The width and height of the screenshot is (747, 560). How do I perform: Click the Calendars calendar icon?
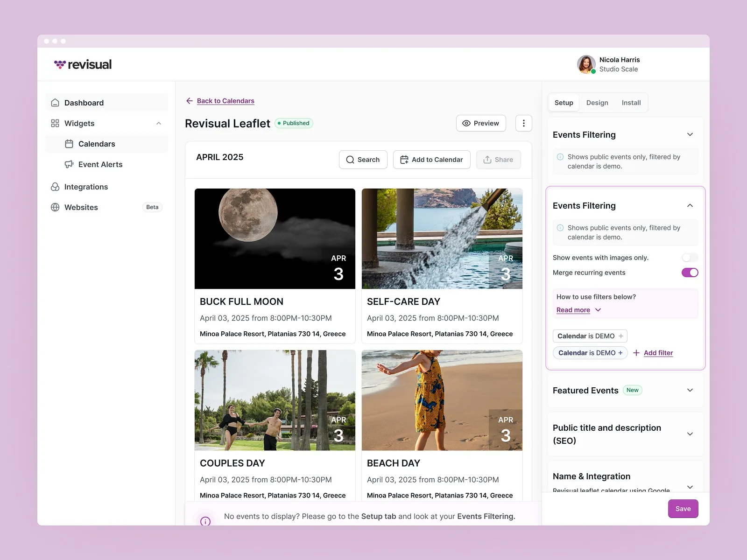(69, 144)
